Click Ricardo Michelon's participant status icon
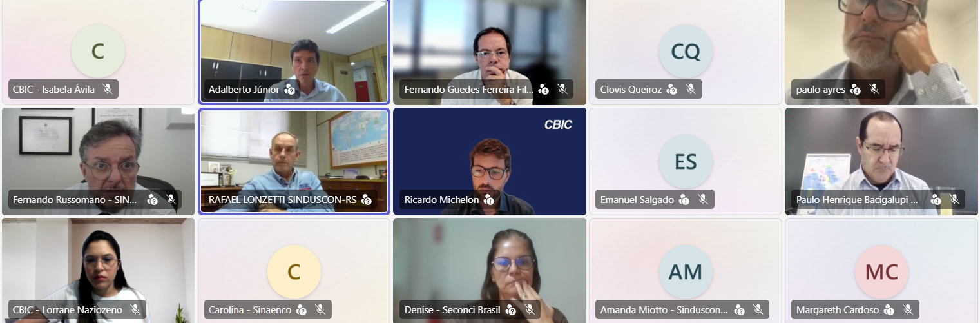980x323 pixels. tap(489, 200)
